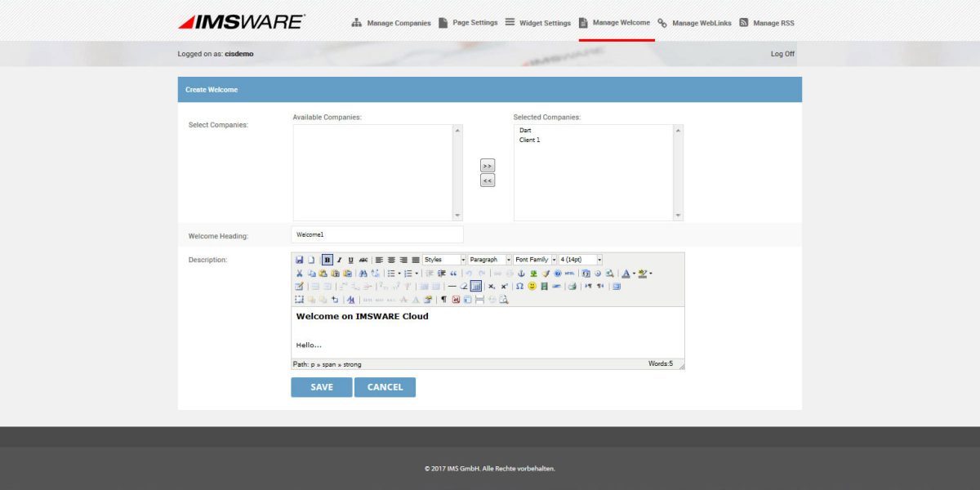Open the Styles dropdown in the editor
The height and width of the screenshot is (490, 980).
443,259
